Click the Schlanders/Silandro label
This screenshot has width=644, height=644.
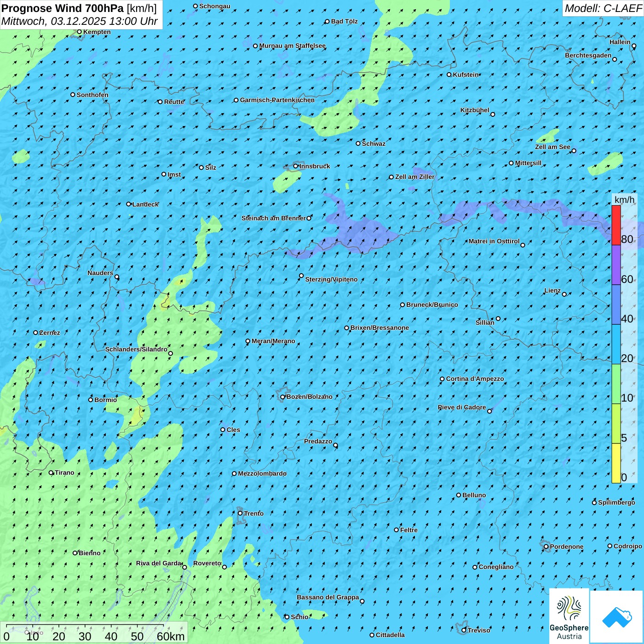point(136,349)
